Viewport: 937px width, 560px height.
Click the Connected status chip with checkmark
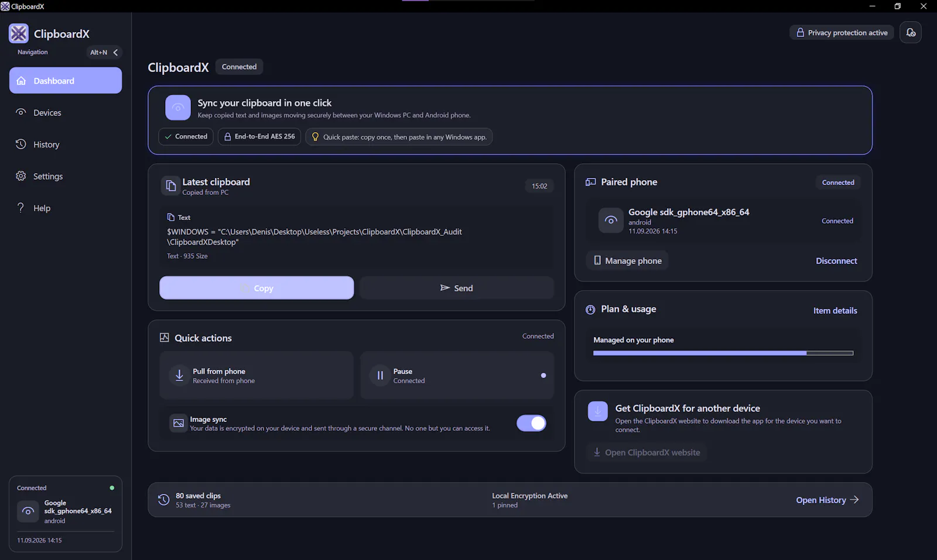click(186, 136)
